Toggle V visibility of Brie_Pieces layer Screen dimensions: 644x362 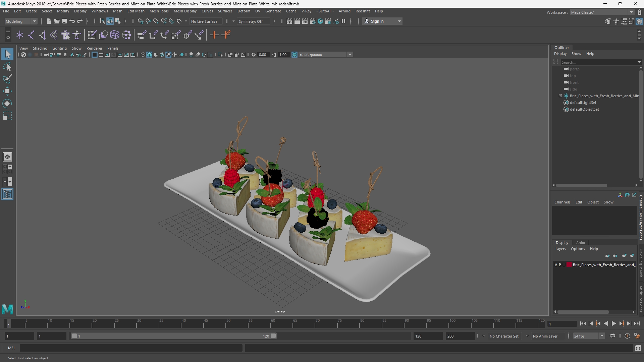click(556, 265)
